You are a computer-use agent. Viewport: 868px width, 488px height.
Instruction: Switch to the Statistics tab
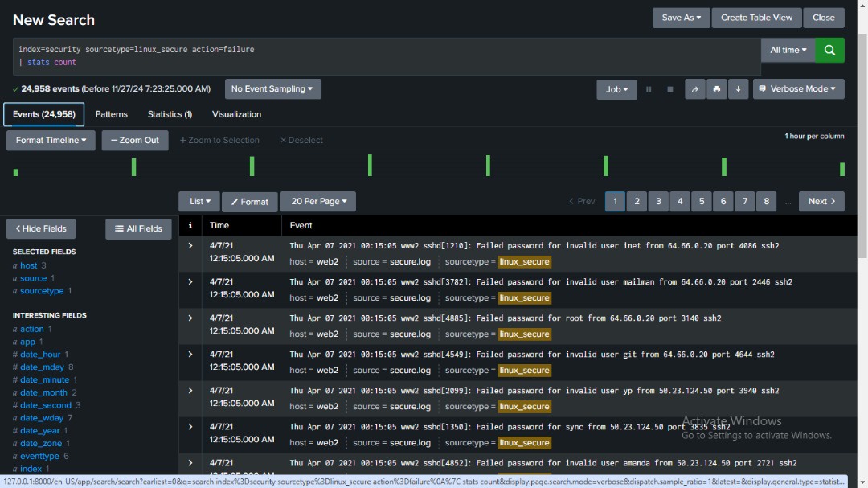[169, 114]
